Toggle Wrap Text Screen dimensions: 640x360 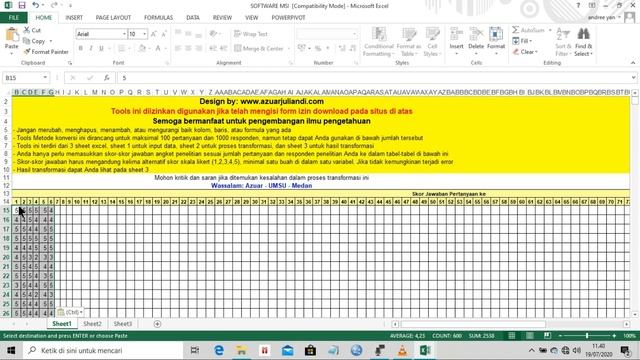251,34
